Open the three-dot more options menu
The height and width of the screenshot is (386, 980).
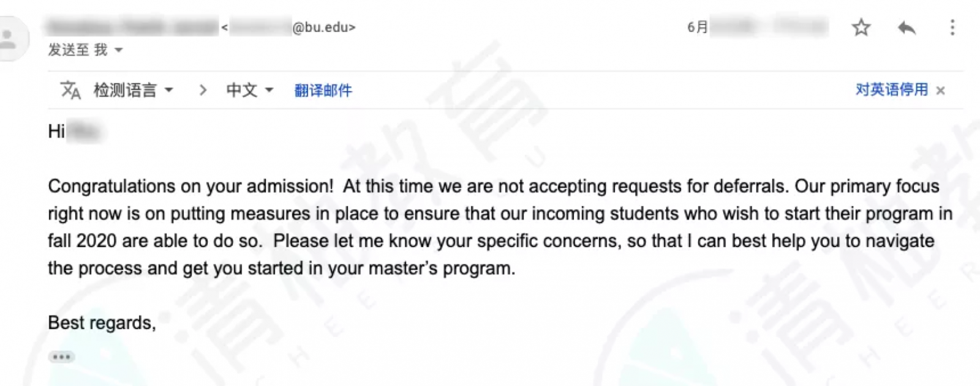coord(952,28)
